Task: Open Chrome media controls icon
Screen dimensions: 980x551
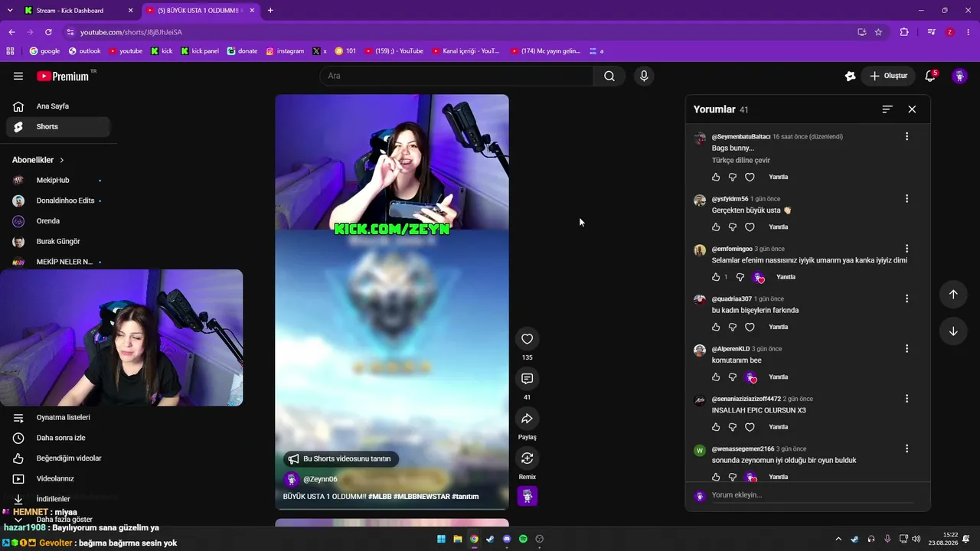Action: 931,32
